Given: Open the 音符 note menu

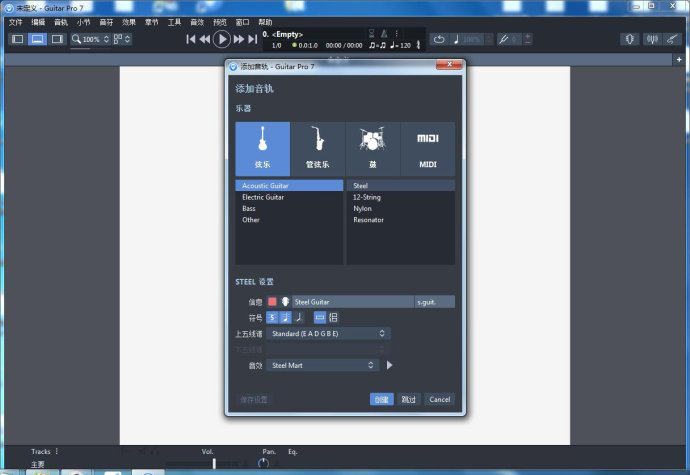Looking at the screenshot, I should (x=106, y=22).
